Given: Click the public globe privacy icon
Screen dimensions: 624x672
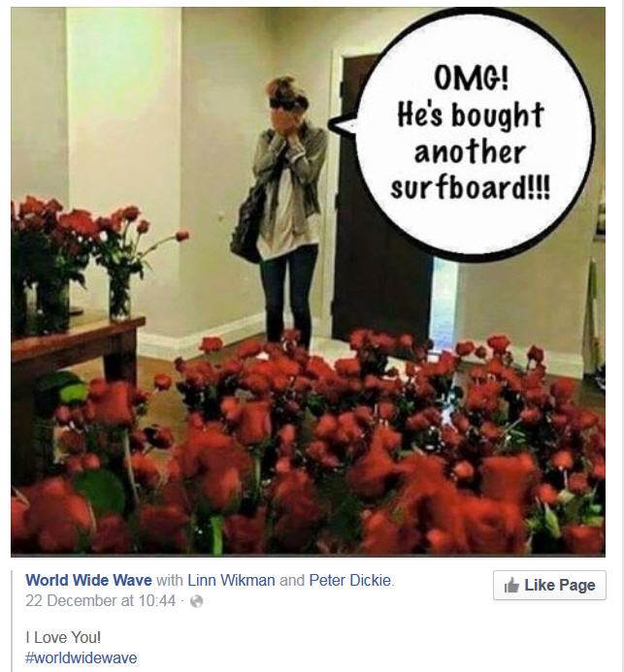Looking at the screenshot, I should click(196, 601).
